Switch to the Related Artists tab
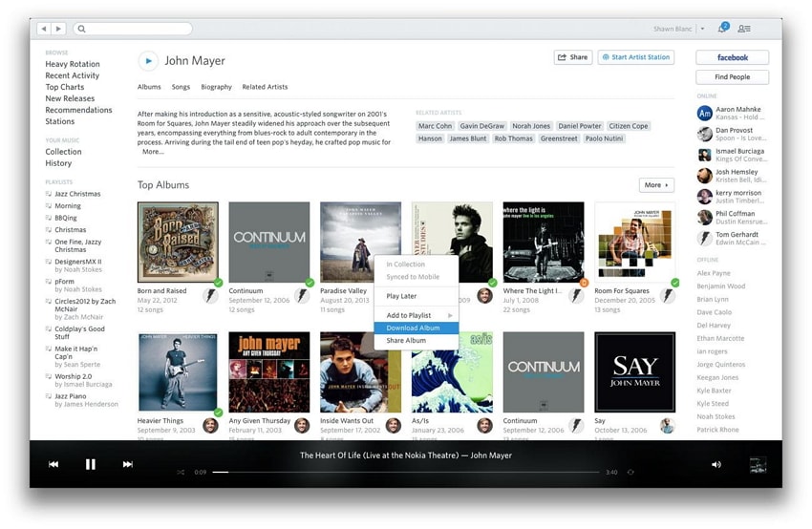812x529 pixels. coord(265,87)
